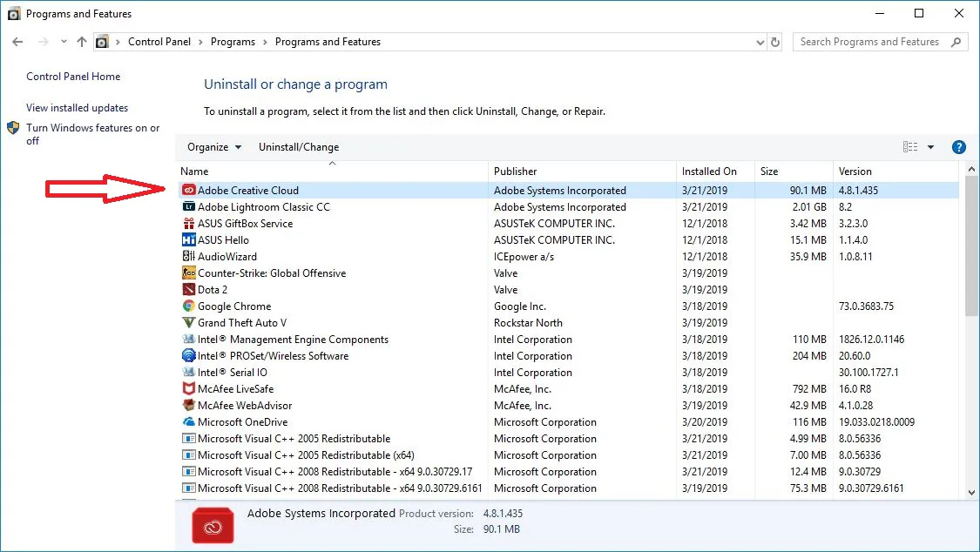
Task: Expand the chevron after Programs breadcrumb
Action: click(x=265, y=42)
